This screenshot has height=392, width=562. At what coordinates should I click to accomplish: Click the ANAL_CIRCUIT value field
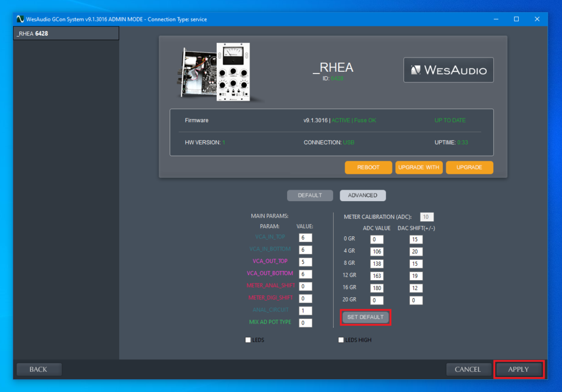tap(305, 311)
